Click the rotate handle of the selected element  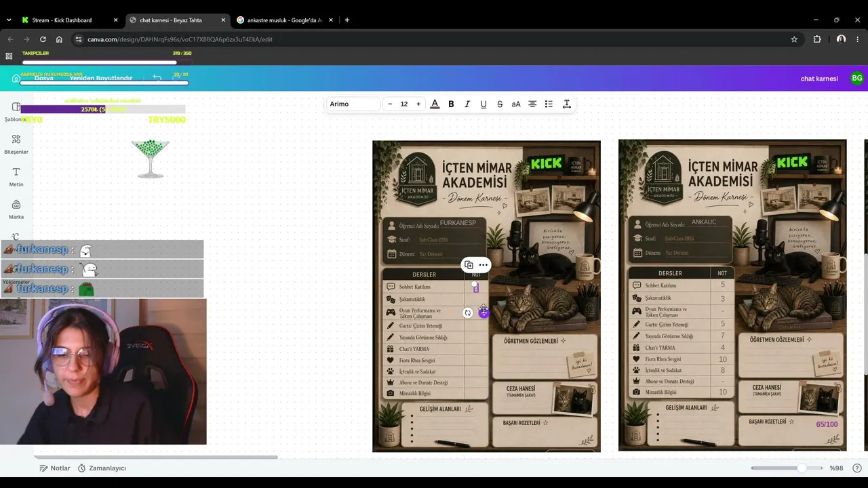[468, 312]
